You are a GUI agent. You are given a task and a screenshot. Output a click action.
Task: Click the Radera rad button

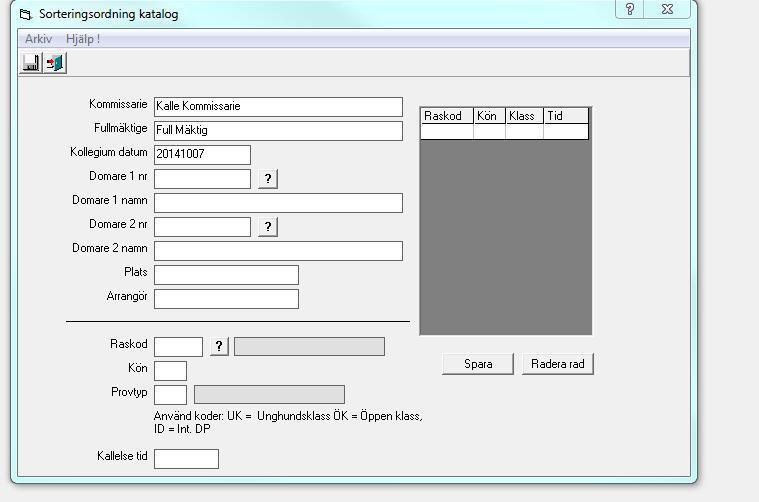tap(558, 364)
